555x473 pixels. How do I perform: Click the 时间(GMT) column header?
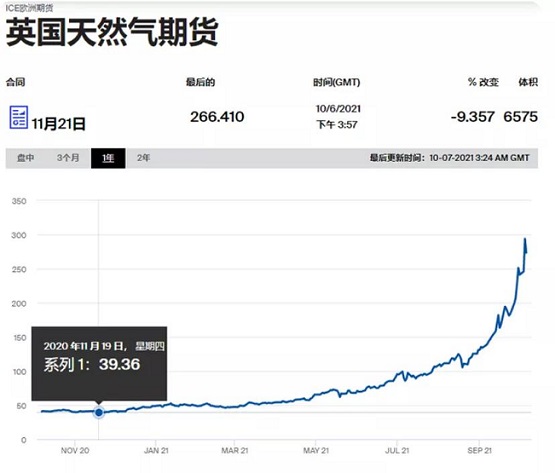(x=336, y=82)
